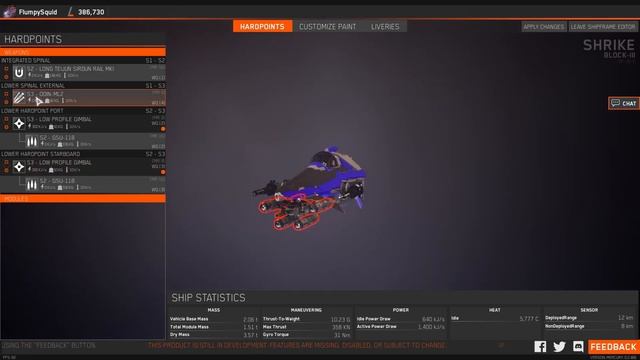Select the port GSU-118 ammo icon

coord(32,141)
